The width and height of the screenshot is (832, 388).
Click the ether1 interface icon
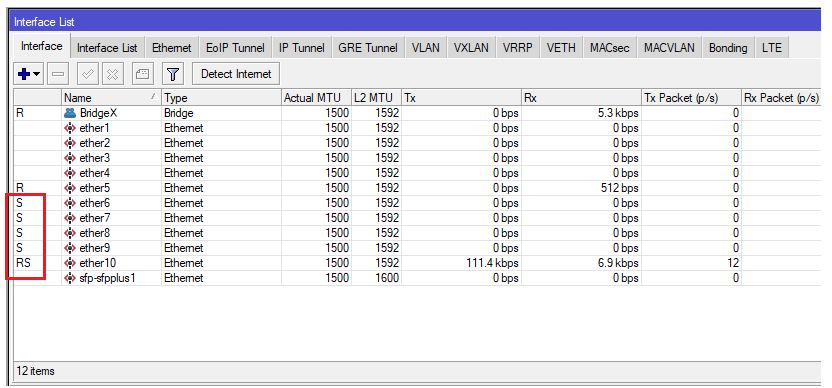point(70,128)
